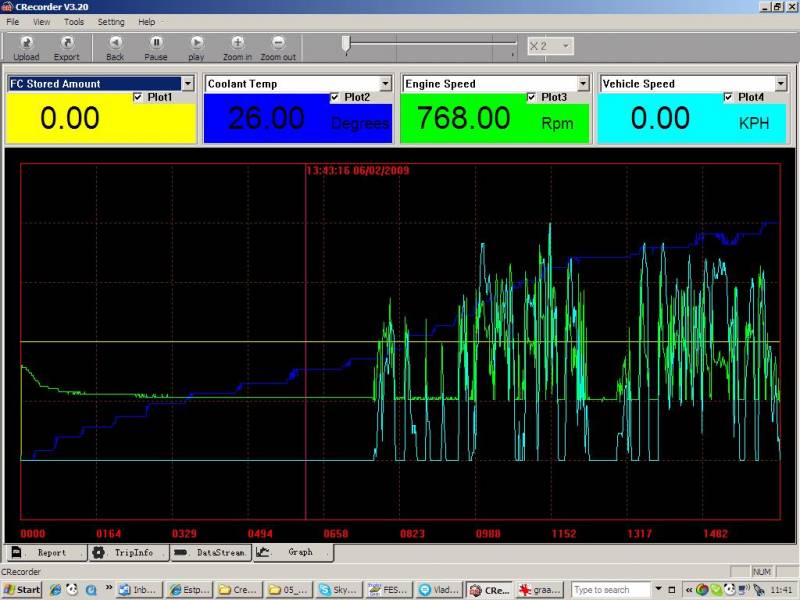Open the X 2 speed dropdown
Screen dimensions: 800x600
[566, 46]
